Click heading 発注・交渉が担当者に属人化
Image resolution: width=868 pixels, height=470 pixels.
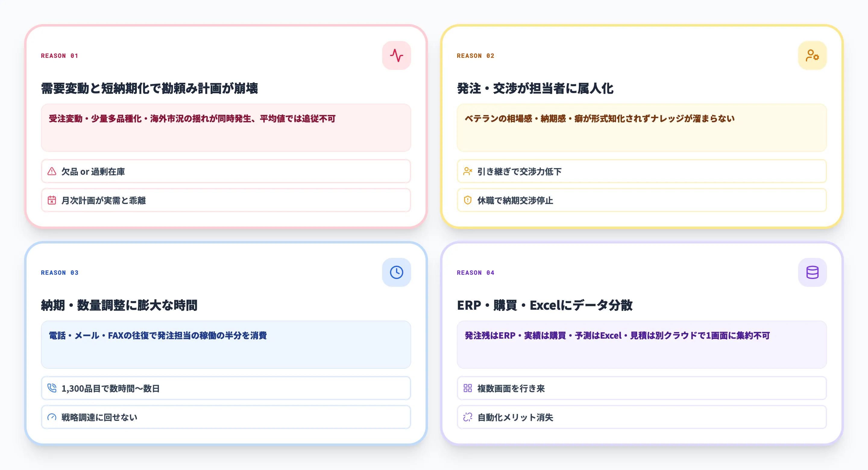click(x=535, y=88)
